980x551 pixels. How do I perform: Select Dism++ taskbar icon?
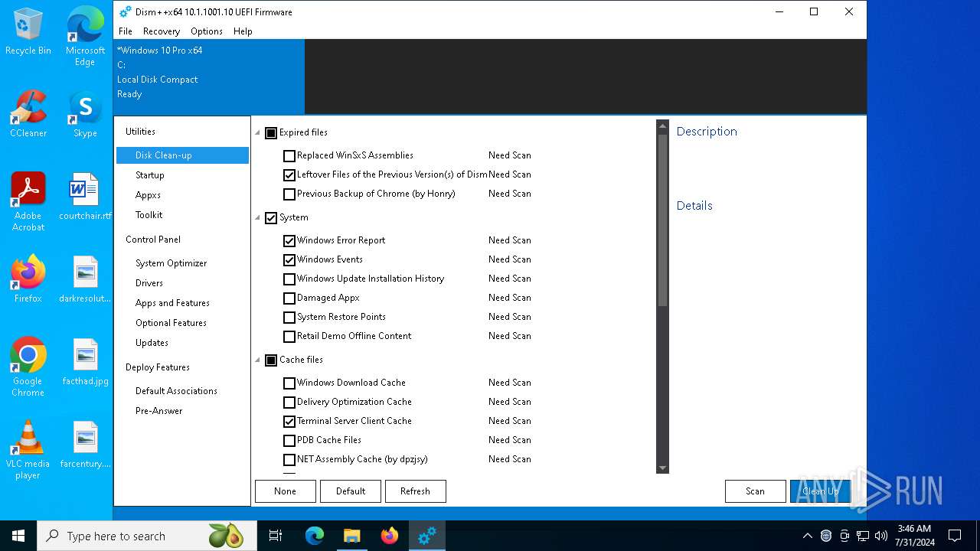(x=427, y=536)
